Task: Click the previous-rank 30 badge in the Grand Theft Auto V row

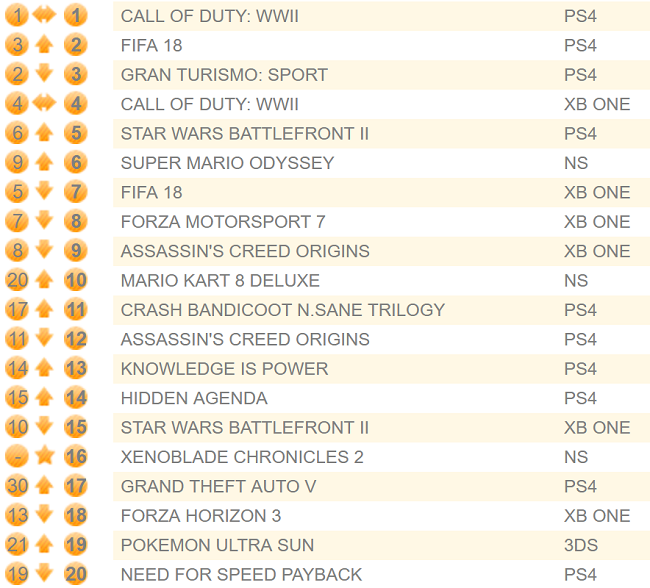Action: 17,486
